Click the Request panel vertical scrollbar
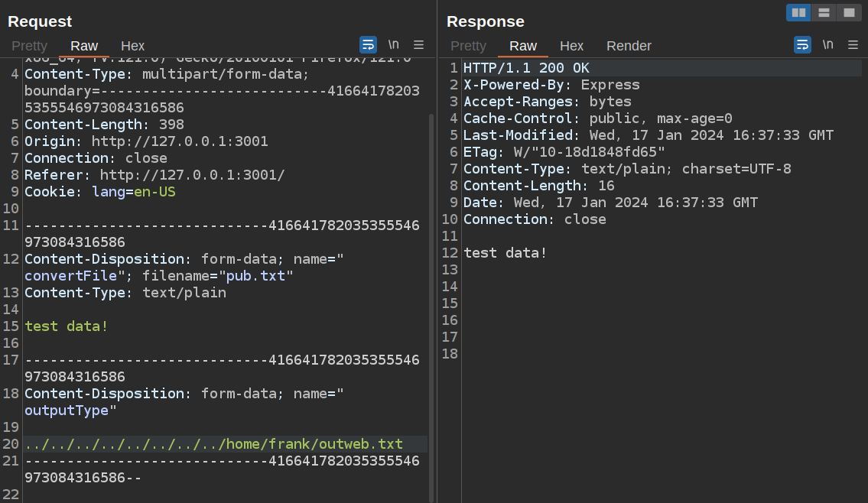Screen dimensions: 868x503 431,306
